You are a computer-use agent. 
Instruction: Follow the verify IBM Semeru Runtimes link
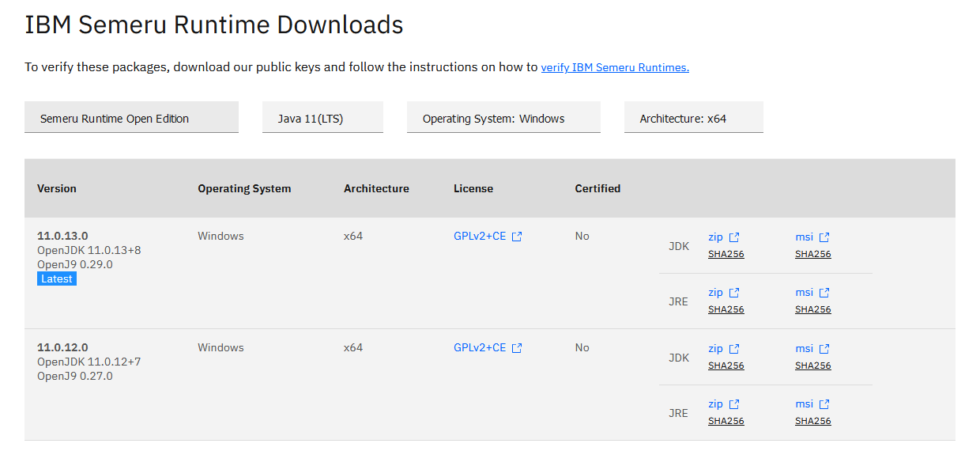coord(615,67)
